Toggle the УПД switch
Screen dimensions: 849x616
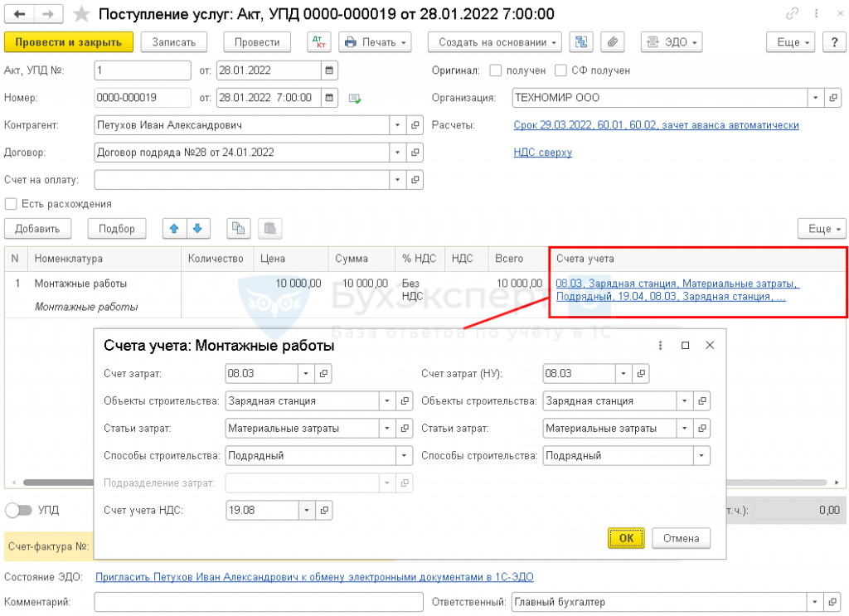pos(19,510)
